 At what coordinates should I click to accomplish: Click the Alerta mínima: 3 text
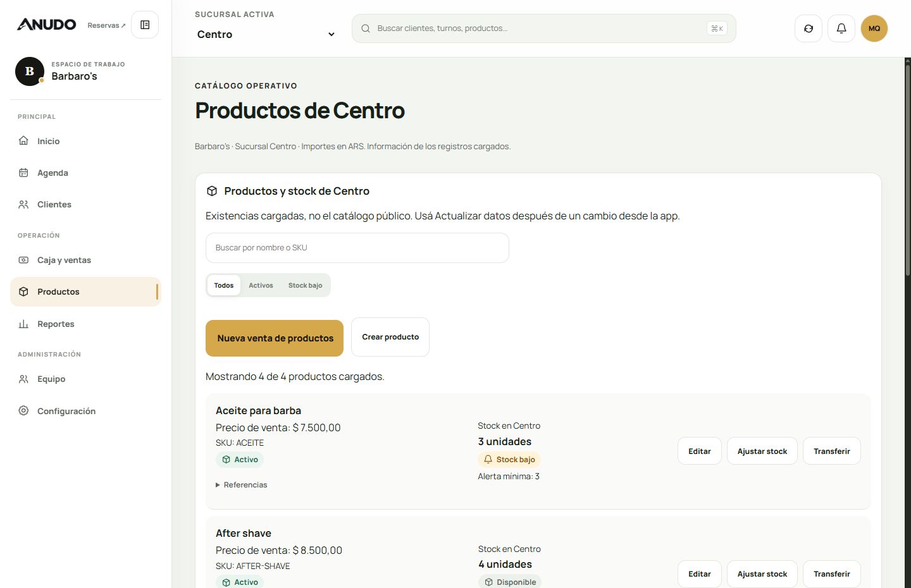pyautogui.click(x=509, y=476)
